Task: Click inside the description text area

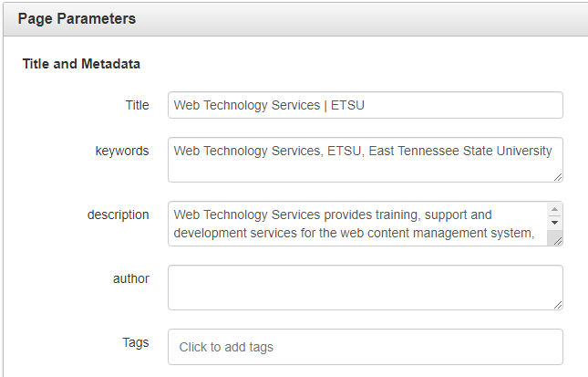Action: coord(357,225)
